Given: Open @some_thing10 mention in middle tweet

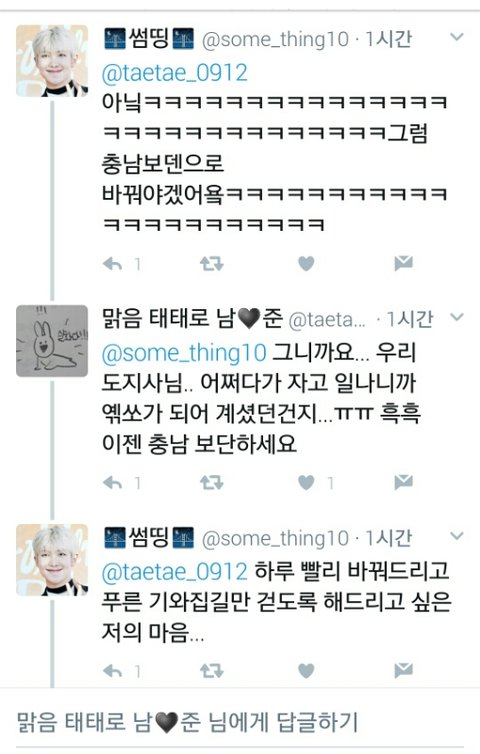Looking at the screenshot, I should click(184, 353).
